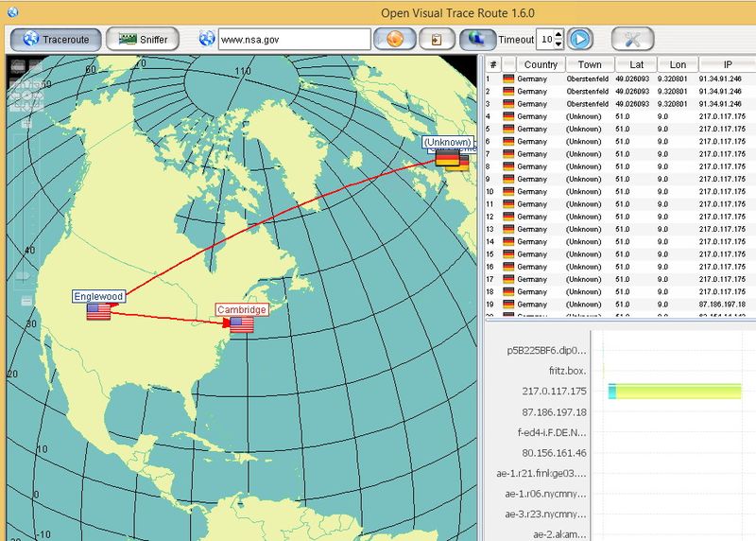Select German flag icon in row 14
Image resolution: width=756 pixels, height=541 pixels.
point(508,242)
